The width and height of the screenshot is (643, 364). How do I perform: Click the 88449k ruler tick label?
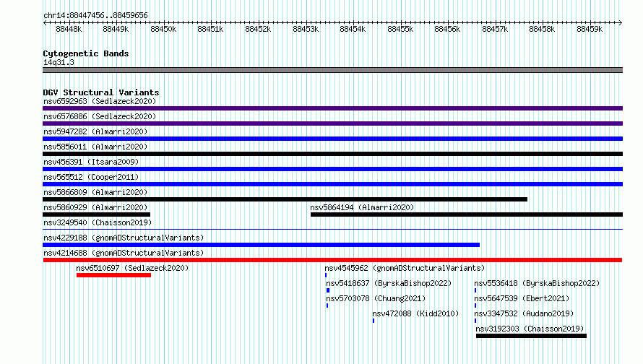click(x=116, y=29)
